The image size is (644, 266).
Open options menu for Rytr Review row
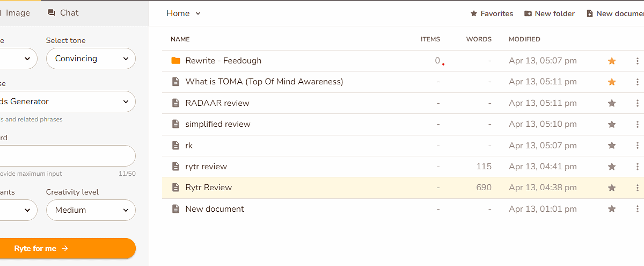[637, 188]
